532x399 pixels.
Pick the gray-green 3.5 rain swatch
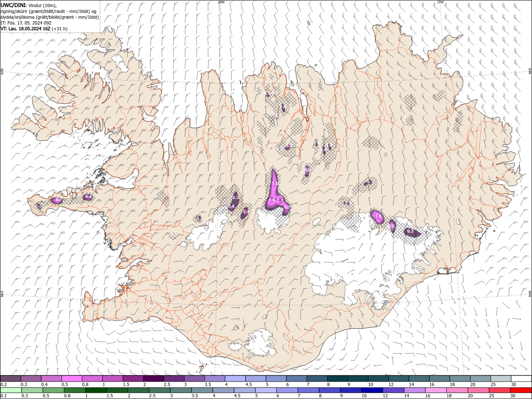tap(202, 390)
